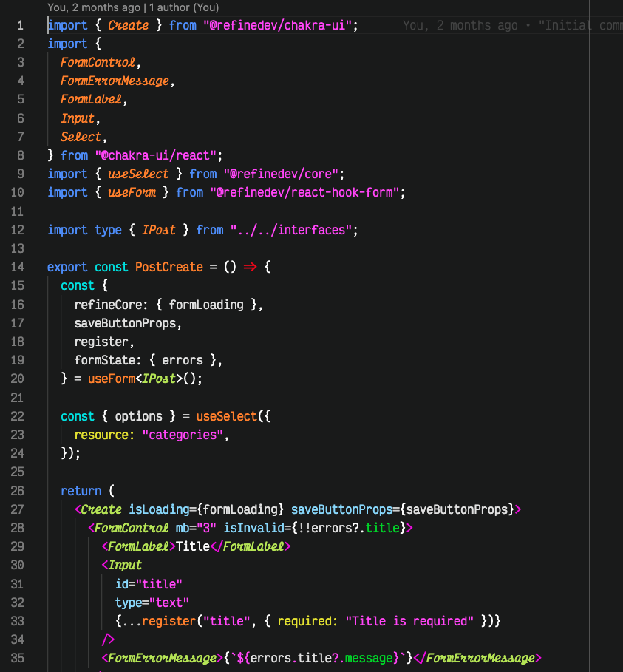Click the register call on line 33
Viewport: 623px width, 672px height.
coord(168,621)
